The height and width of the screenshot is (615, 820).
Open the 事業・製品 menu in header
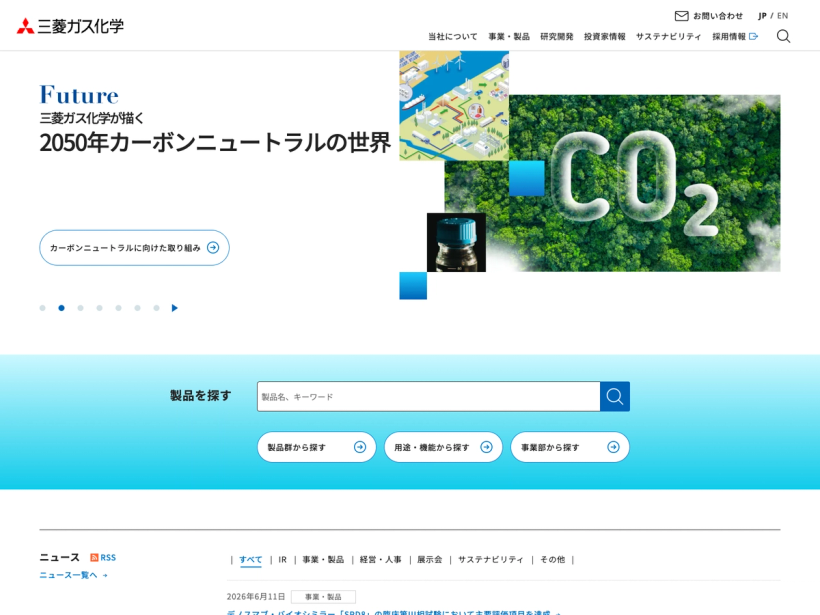(509, 37)
